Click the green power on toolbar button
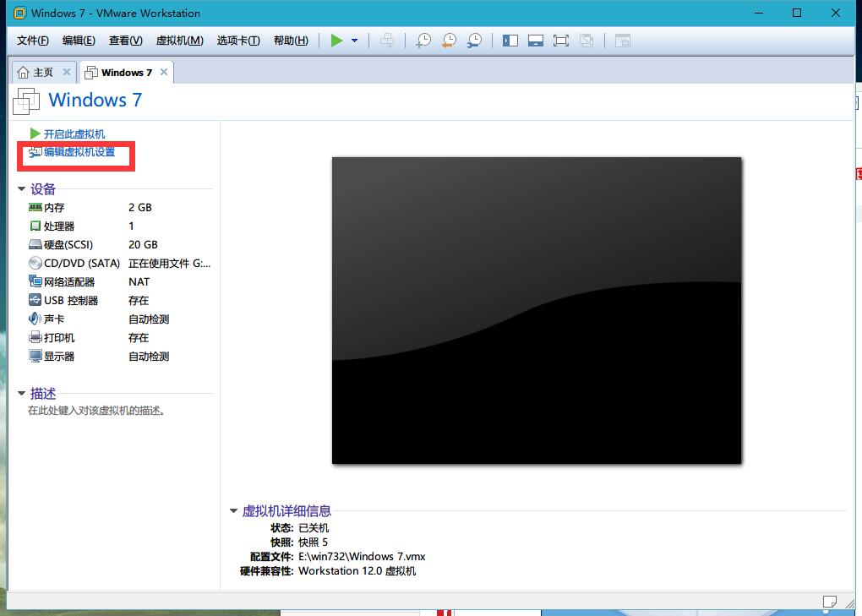Viewport: 862px width, 616px height. point(336,41)
